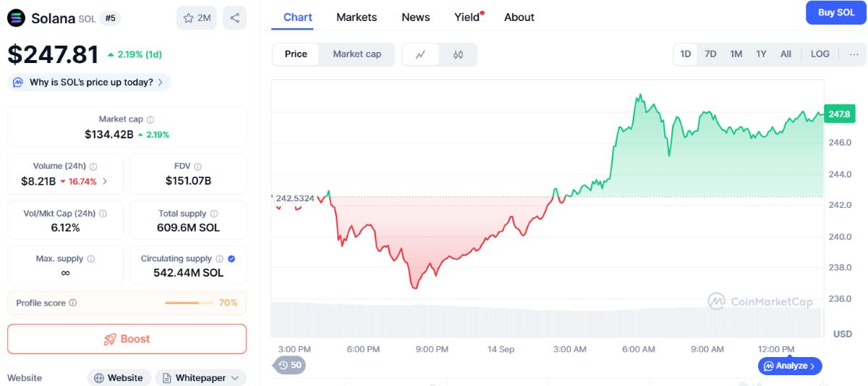868x386 pixels.
Task: Click the Profile score progress bar
Action: coord(188,303)
